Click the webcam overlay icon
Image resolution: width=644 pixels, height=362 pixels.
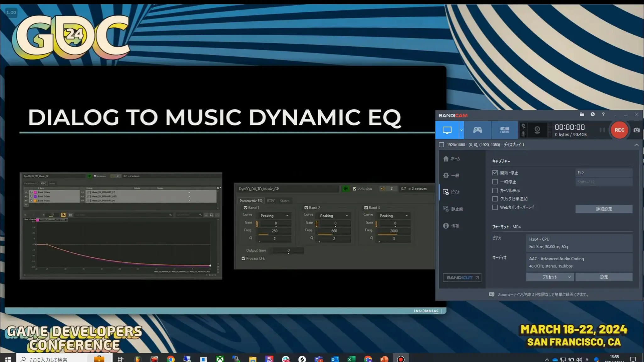click(537, 130)
